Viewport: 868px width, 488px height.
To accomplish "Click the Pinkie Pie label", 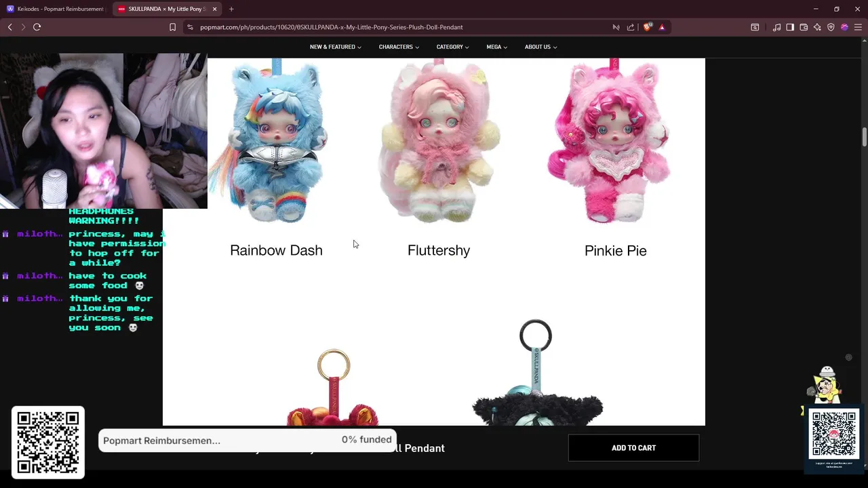I will (615, 251).
